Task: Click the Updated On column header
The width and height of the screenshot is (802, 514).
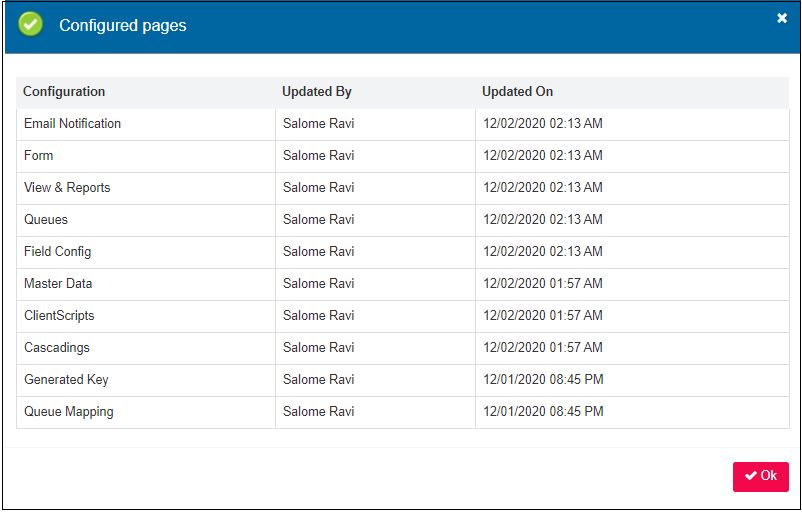Action: pyautogui.click(x=517, y=92)
